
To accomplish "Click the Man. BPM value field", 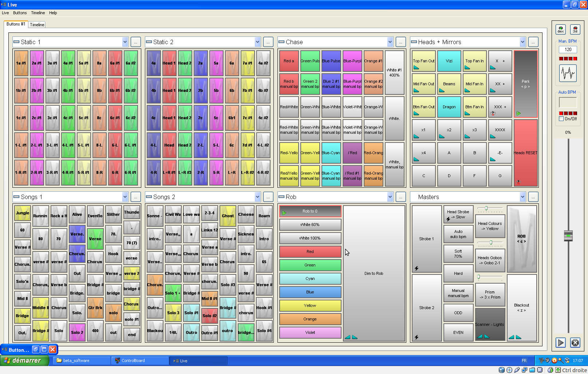I will [568, 50].
